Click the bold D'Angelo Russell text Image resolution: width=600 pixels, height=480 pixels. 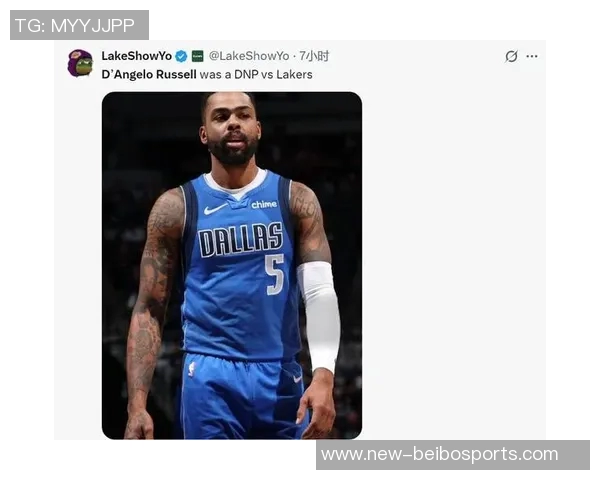[149, 74]
